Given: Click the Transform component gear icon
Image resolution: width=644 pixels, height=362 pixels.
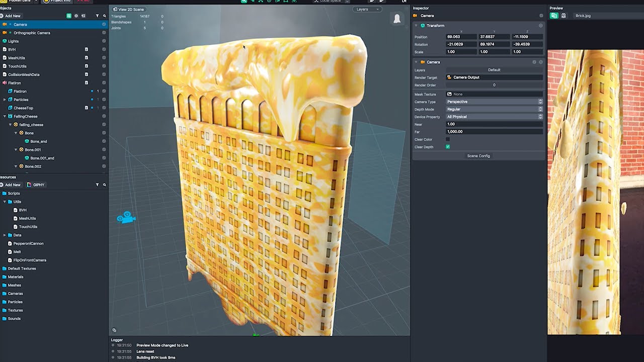Looking at the screenshot, I should (x=541, y=26).
